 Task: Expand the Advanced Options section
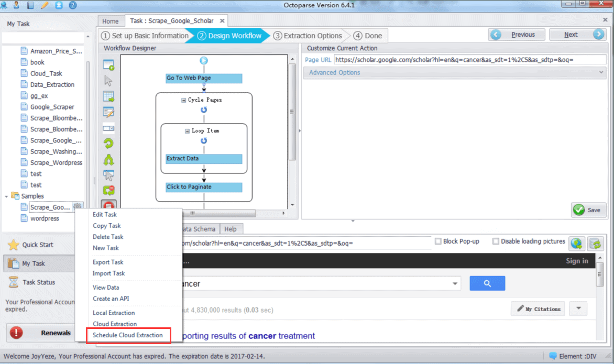pos(455,72)
